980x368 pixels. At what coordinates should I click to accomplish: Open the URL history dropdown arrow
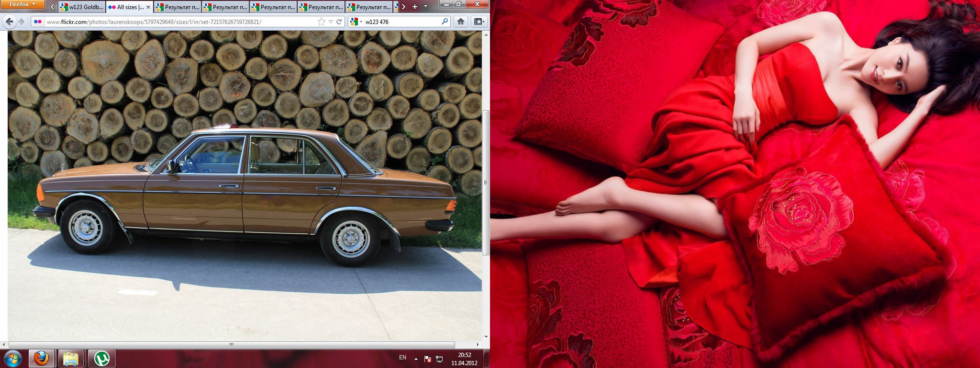coord(331,22)
